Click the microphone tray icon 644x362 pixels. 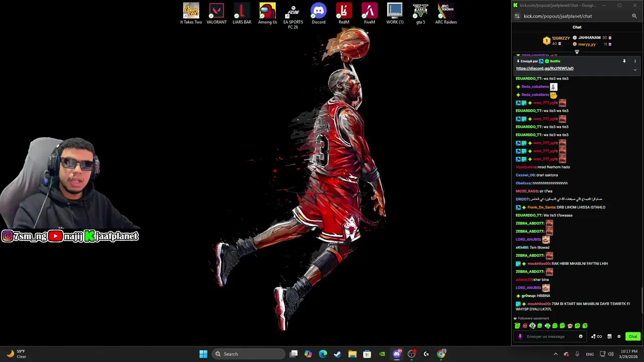click(x=577, y=354)
